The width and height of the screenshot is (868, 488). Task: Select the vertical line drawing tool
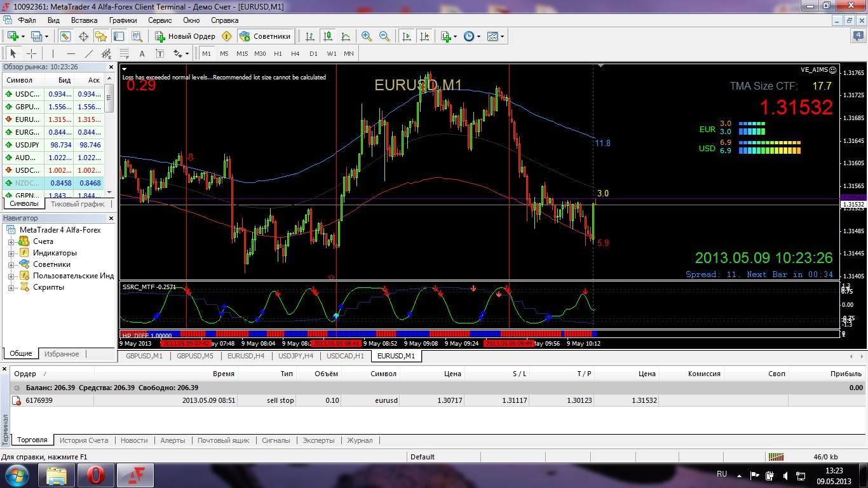click(53, 53)
